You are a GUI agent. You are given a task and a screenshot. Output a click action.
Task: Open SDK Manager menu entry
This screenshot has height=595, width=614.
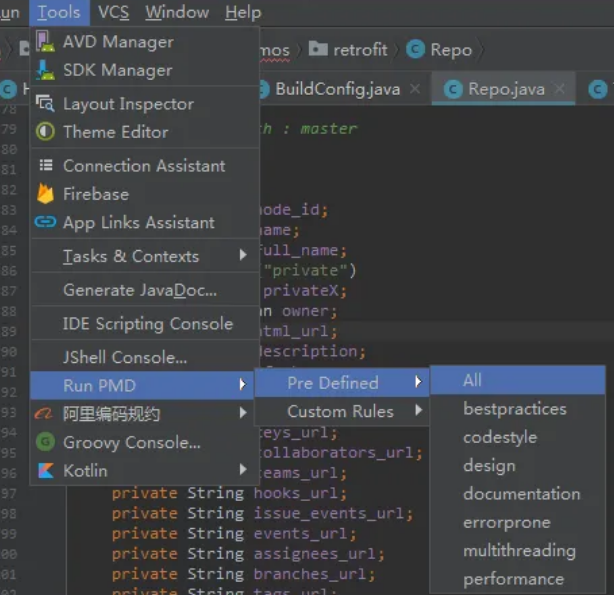pos(144,70)
